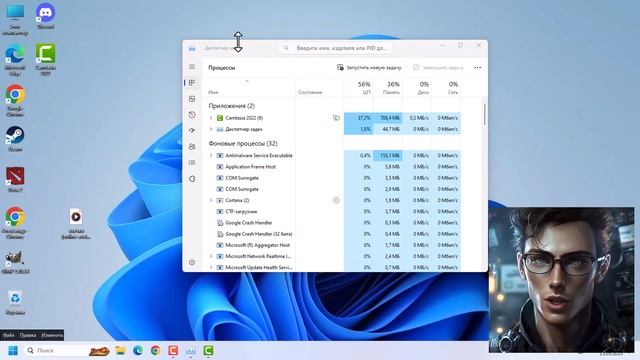Open the Изменить menu at bottom left
This screenshot has width=640, height=360.
tap(52, 335)
